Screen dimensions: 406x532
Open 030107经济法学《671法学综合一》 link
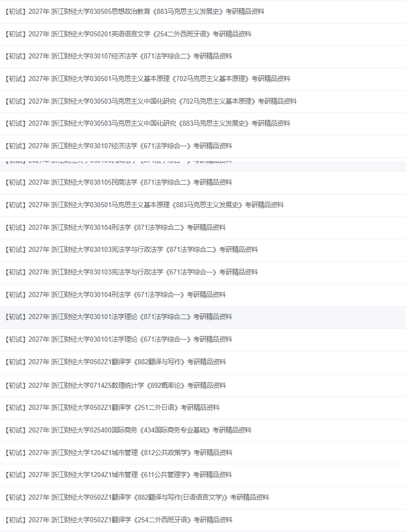(118, 146)
